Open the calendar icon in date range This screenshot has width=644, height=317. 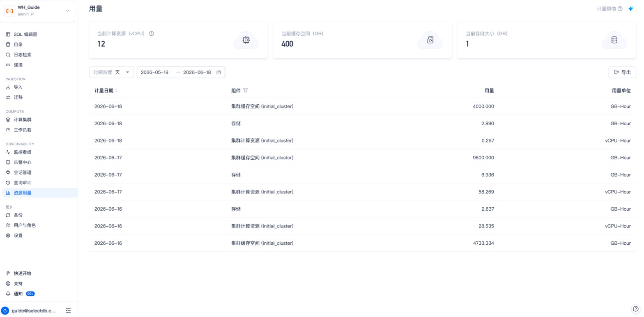[218, 72]
